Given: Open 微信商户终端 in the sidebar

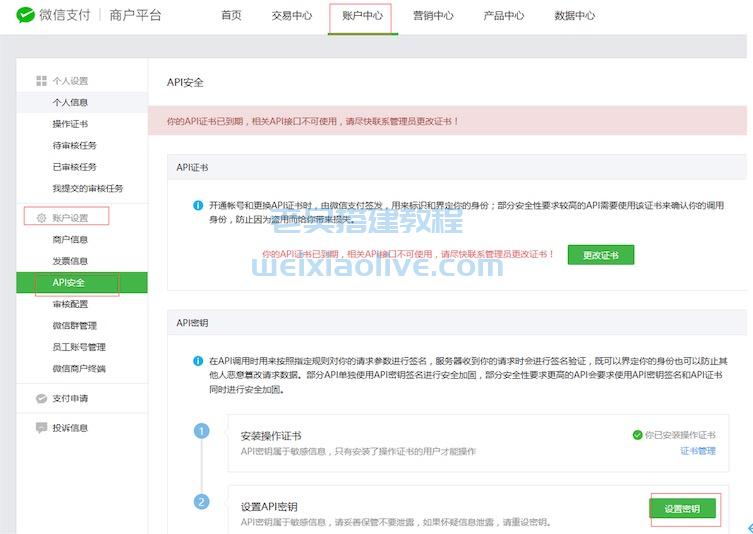Looking at the screenshot, I should [79, 368].
